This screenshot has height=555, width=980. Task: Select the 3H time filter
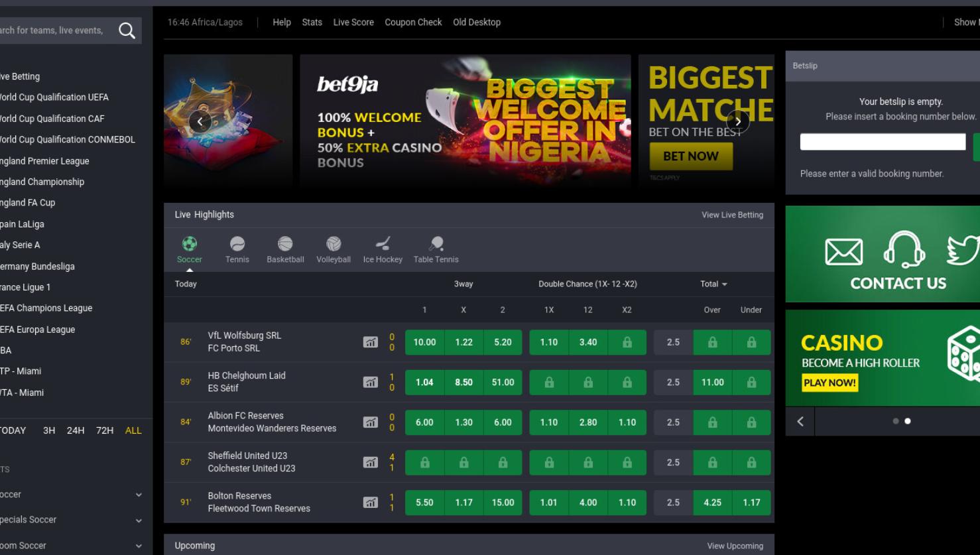[49, 430]
